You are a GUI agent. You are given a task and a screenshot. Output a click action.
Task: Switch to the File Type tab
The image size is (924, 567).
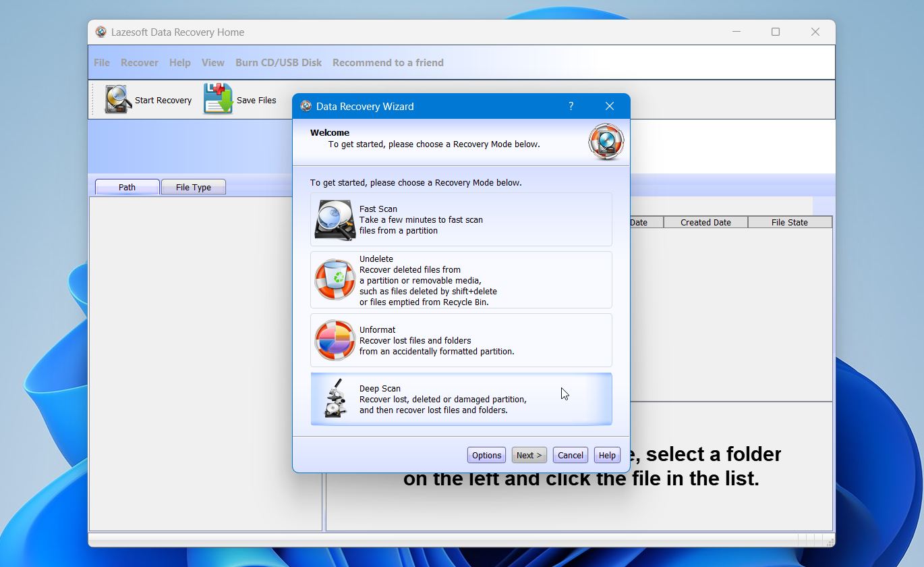click(x=193, y=187)
